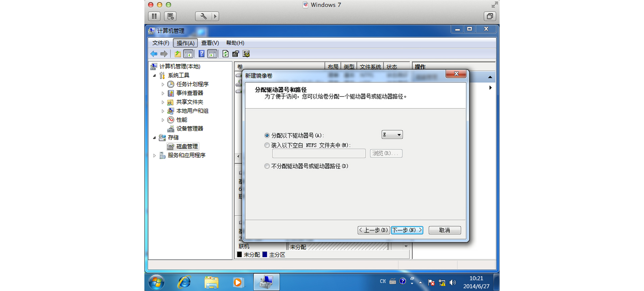This screenshot has height=291, width=644.
Task: Open the 操作(A) menu
Action: [x=185, y=43]
